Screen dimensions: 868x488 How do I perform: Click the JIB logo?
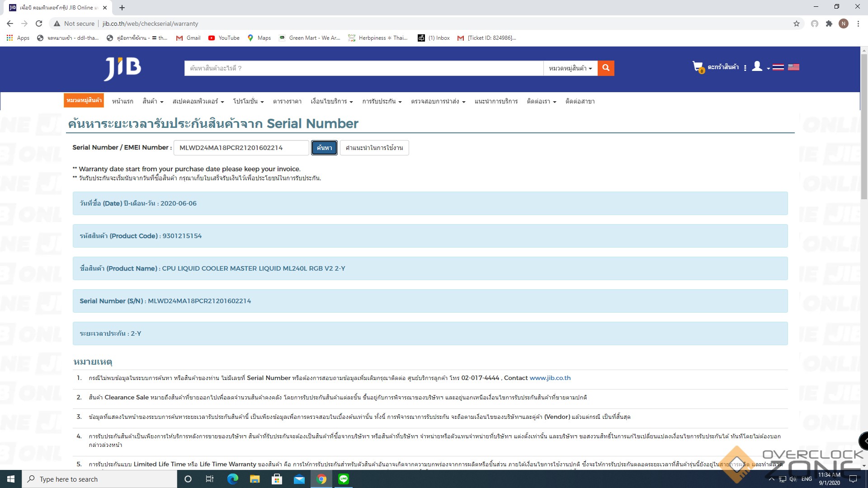123,69
